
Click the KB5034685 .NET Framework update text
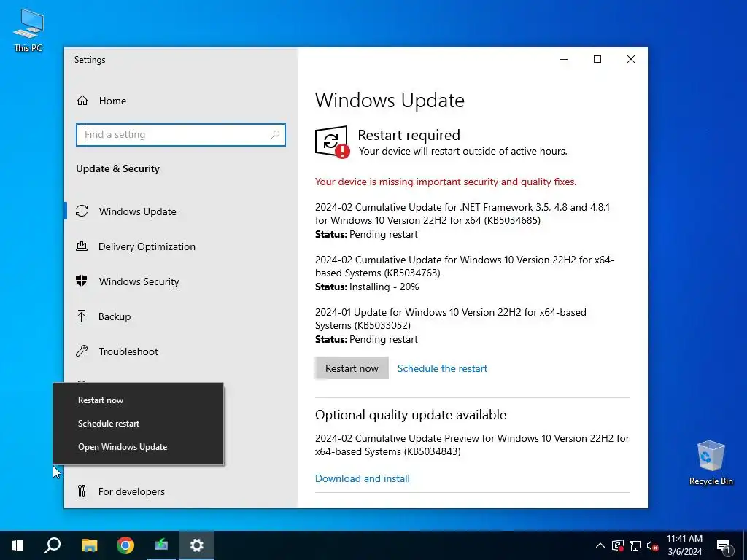pos(462,214)
